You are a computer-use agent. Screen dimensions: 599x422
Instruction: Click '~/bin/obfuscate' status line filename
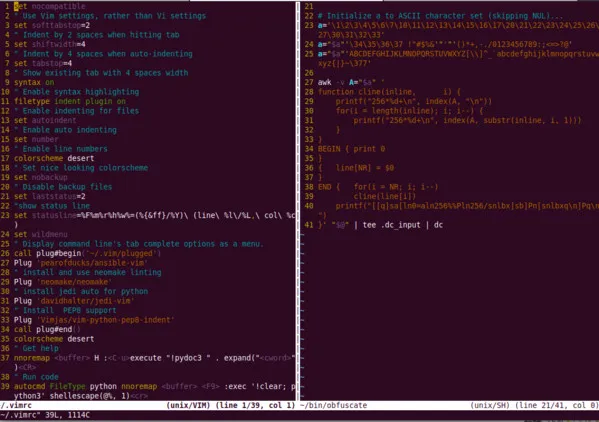(x=333, y=405)
